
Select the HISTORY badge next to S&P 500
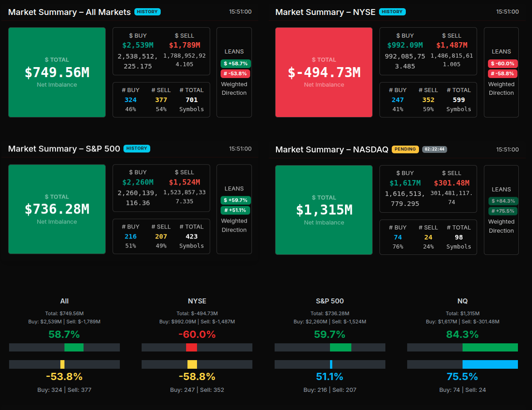point(137,148)
